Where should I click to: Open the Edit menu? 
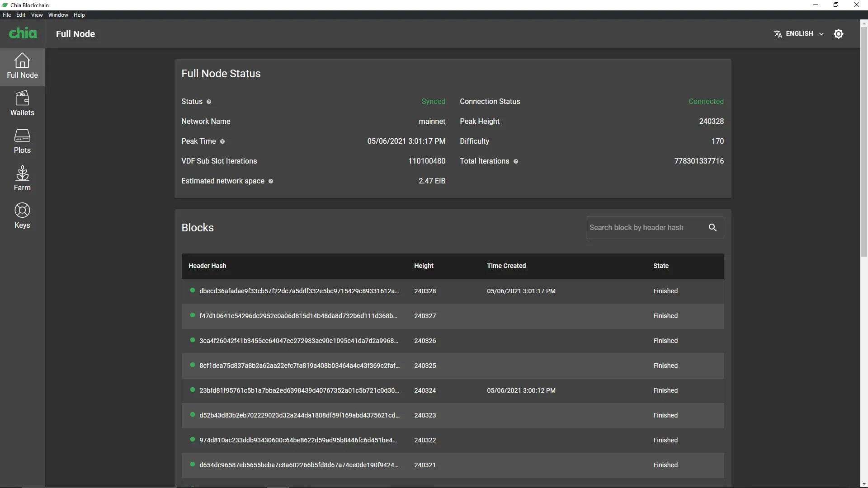(21, 15)
